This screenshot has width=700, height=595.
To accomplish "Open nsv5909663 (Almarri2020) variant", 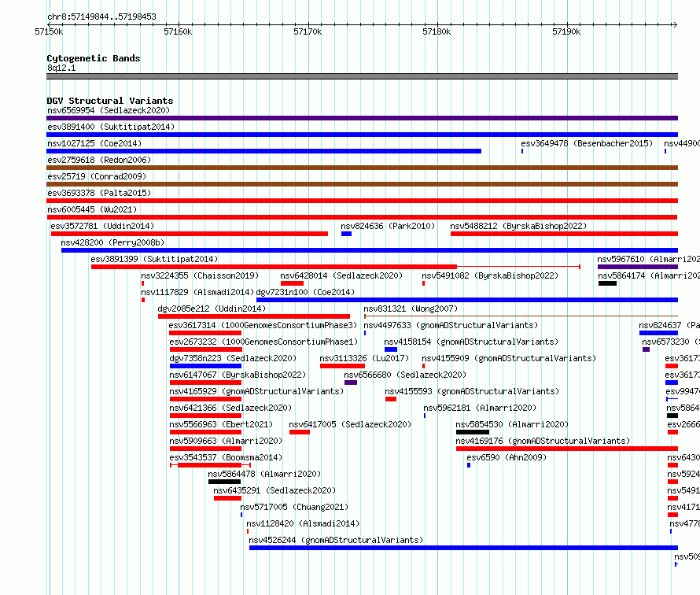I will 226,441.
